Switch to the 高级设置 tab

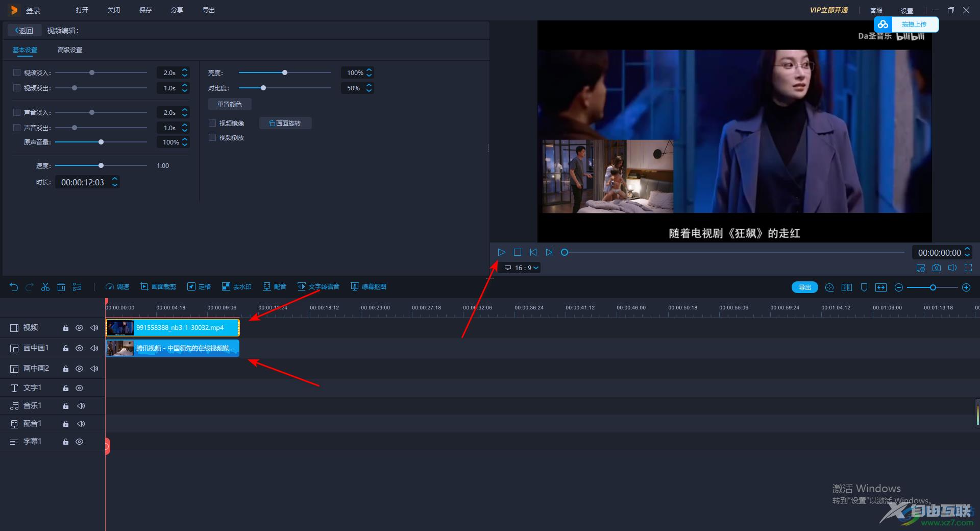(x=70, y=50)
